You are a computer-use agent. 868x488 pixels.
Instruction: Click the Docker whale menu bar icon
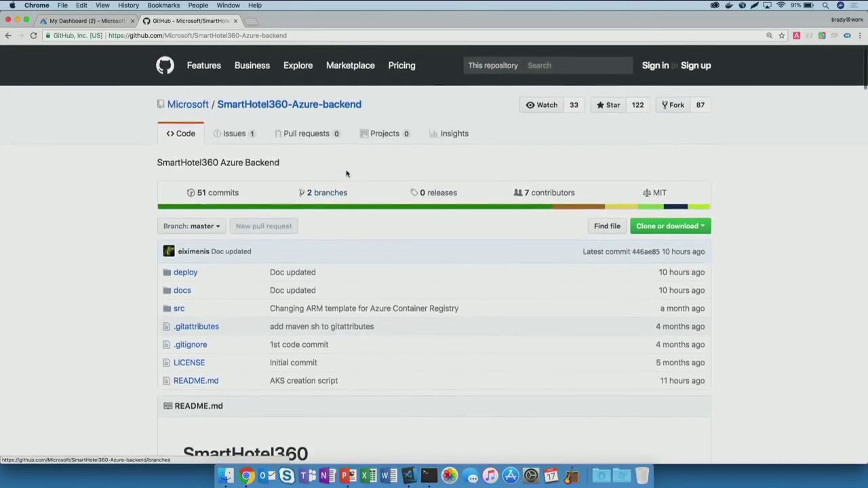pos(728,5)
